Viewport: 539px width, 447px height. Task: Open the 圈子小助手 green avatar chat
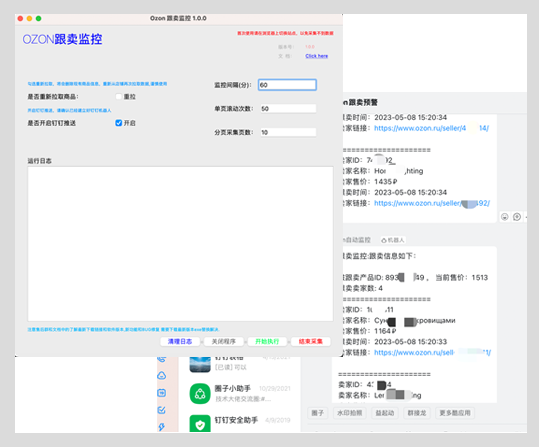click(200, 393)
